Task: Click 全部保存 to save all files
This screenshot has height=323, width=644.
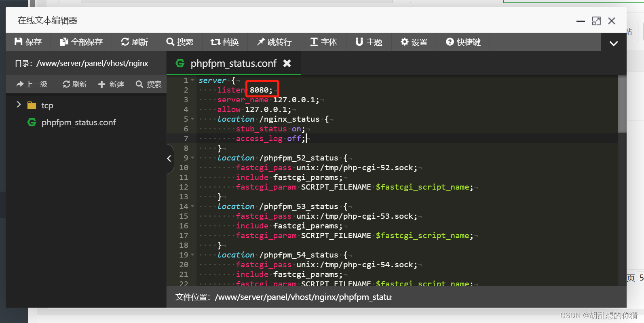Action: [x=81, y=42]
